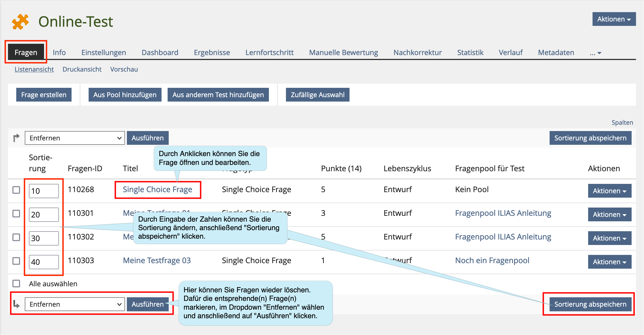Open the Manuelle Bewertung tab

(x=343, y=52)
